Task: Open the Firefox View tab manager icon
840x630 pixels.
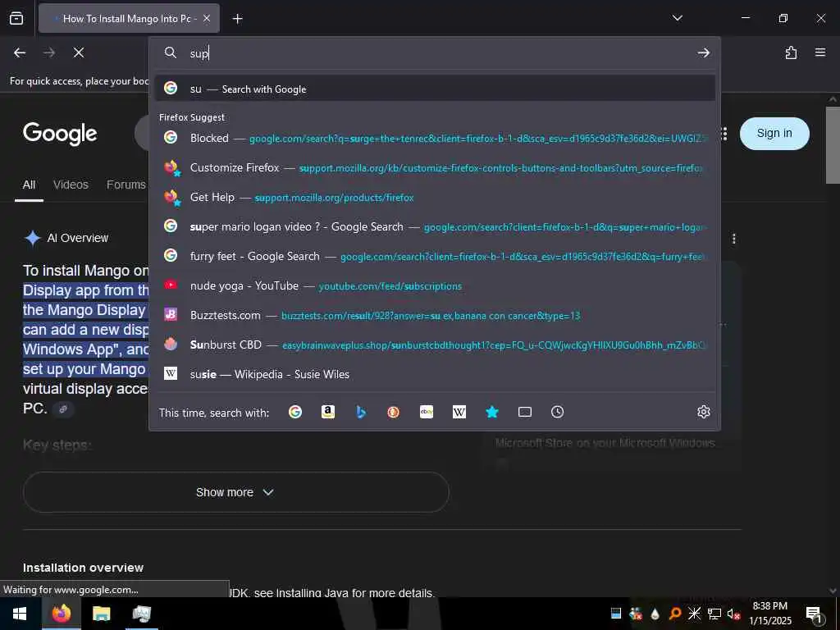Action: click(16, 18)
